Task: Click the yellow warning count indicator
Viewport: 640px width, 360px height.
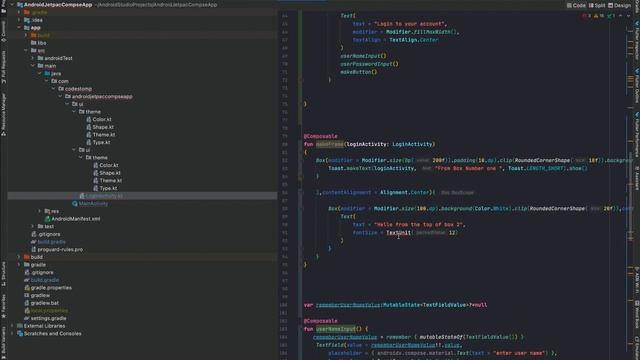Action: pyautogui.click(x=599, y=16)
